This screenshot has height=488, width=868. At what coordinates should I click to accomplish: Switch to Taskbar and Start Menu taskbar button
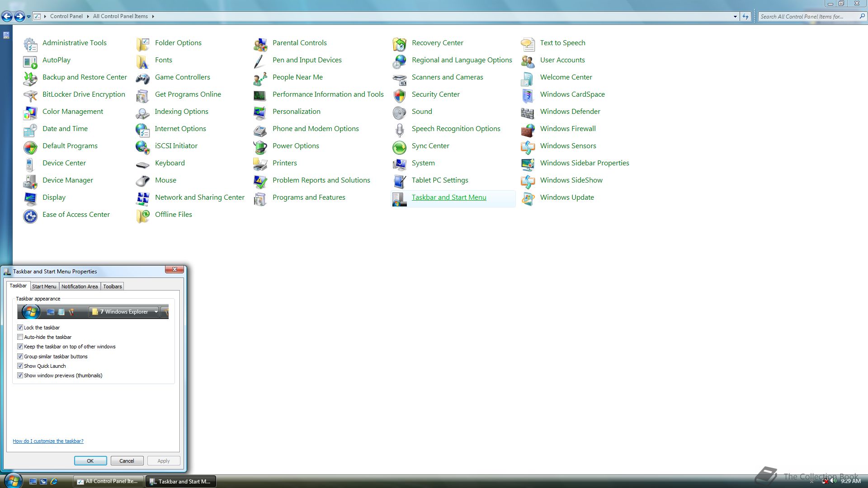(x=180, y=482)
